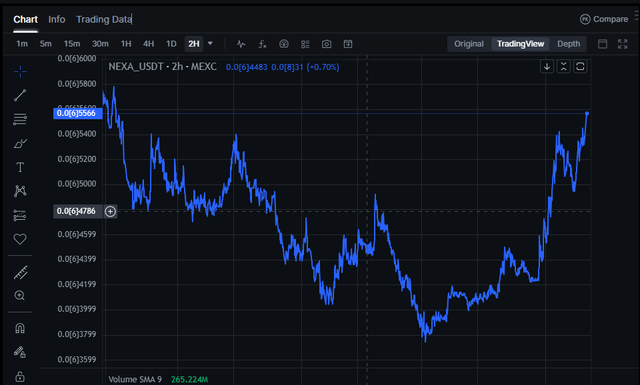Toggle the magnet snapping mode
640x385 pixels.
[x=20, y=328]
